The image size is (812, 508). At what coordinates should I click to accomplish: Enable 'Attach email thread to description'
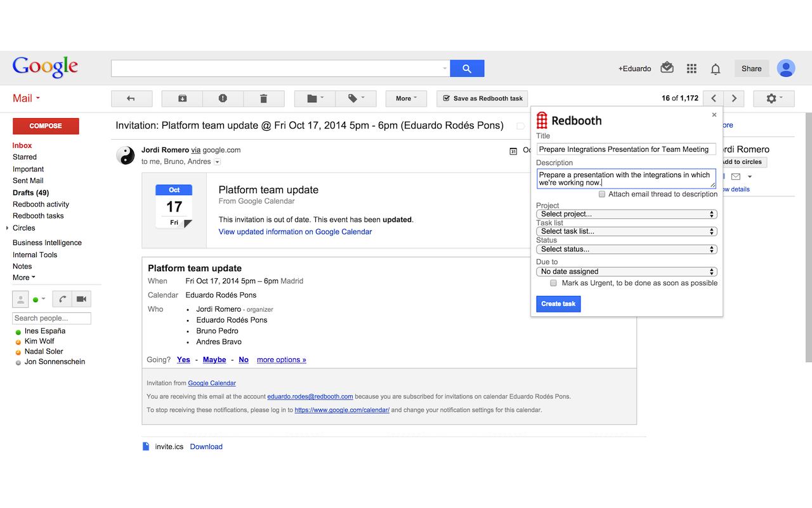click(x=601, y=194)
